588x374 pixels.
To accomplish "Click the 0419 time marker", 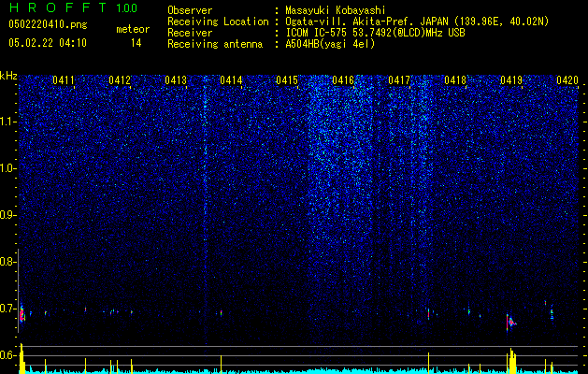I will tap(511, 80).
